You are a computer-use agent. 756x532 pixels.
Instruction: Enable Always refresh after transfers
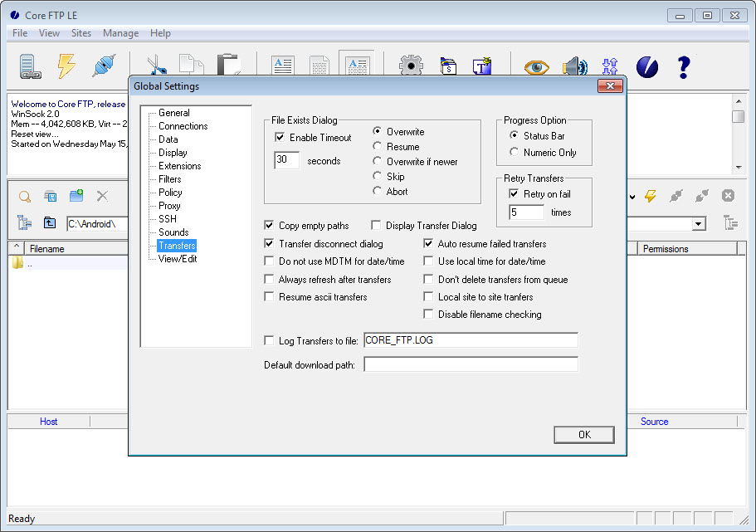[x=269, y=279]
